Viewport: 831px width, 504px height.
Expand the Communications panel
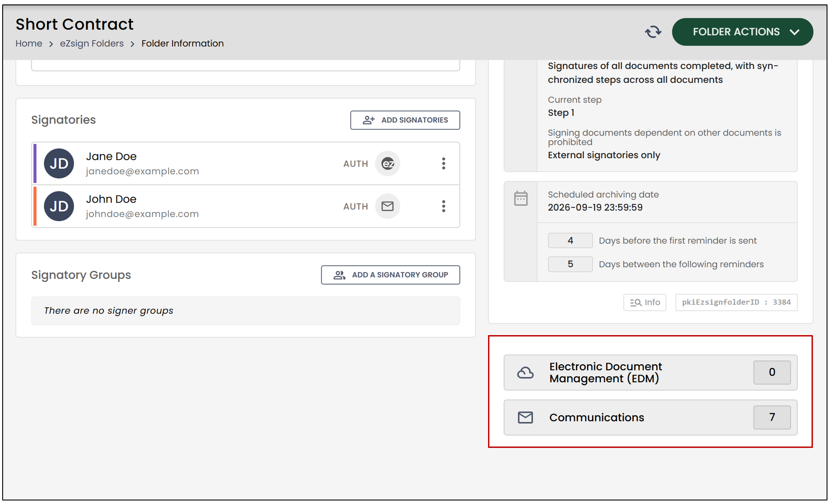tap(650, 417)
